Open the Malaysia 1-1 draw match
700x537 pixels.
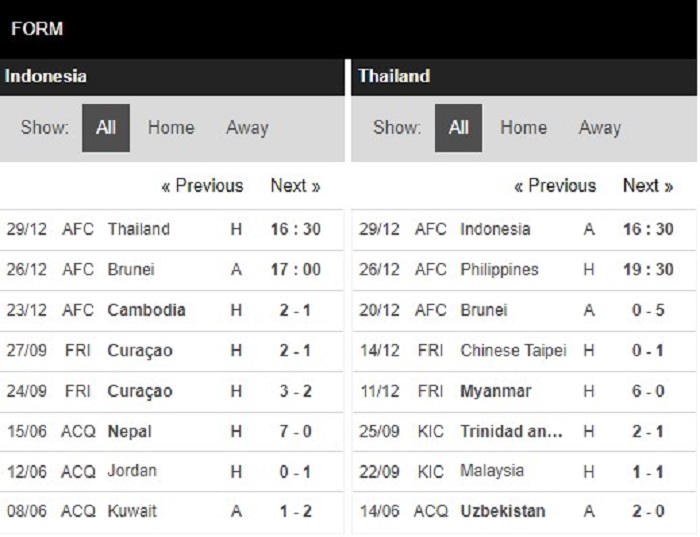492,471
